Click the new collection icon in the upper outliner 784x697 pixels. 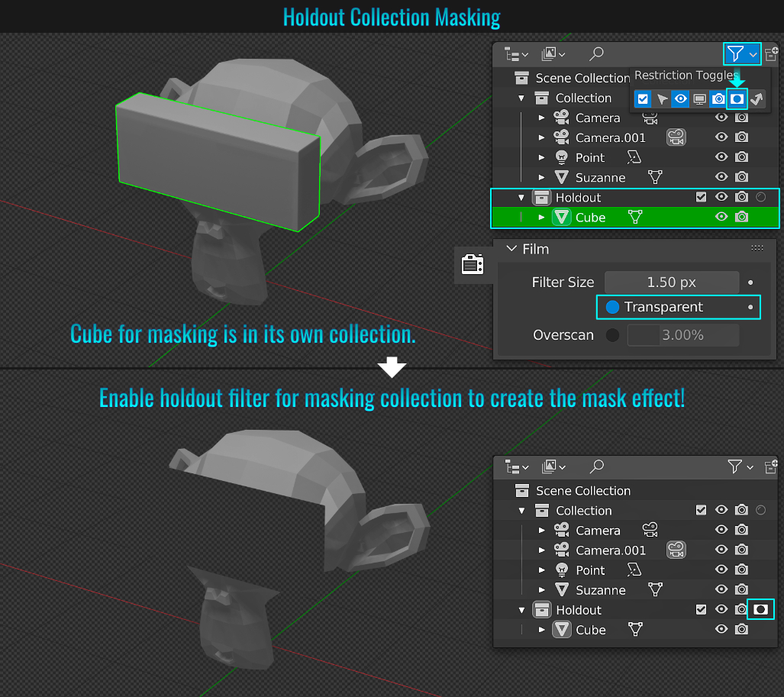click(772, 53)
